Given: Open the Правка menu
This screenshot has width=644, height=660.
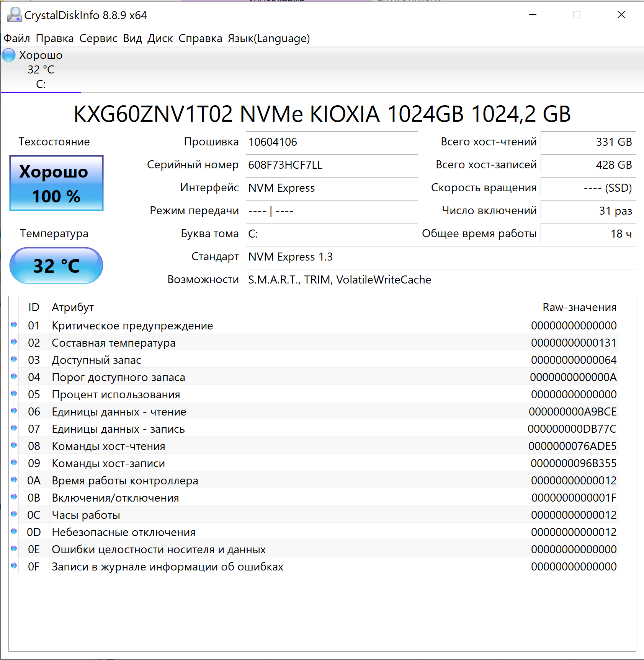Looking at the screenshot, I should [x=55, y=38].
